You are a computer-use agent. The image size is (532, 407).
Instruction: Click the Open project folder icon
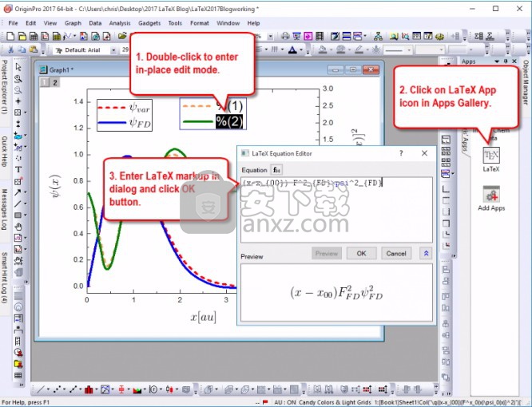(x=122, y=36)
